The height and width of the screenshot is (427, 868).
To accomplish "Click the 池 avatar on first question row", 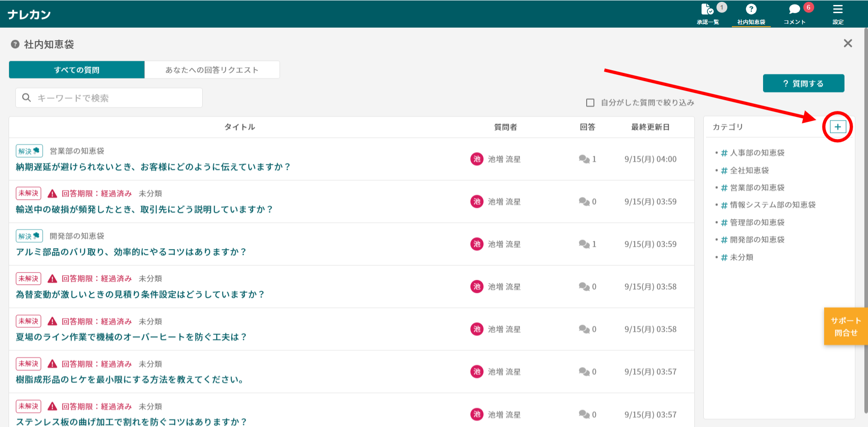I will [477, 159].
